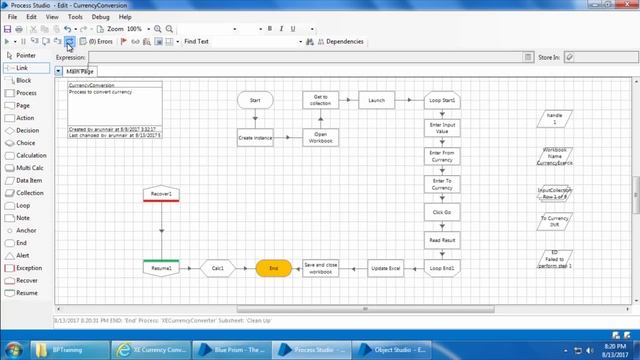The image size is (640, 360).
Task: Open the font size dropdown
Action: (260, 29)
